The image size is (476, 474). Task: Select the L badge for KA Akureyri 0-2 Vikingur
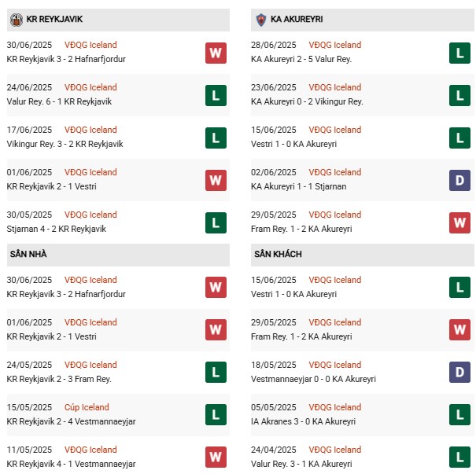[459, 95]
